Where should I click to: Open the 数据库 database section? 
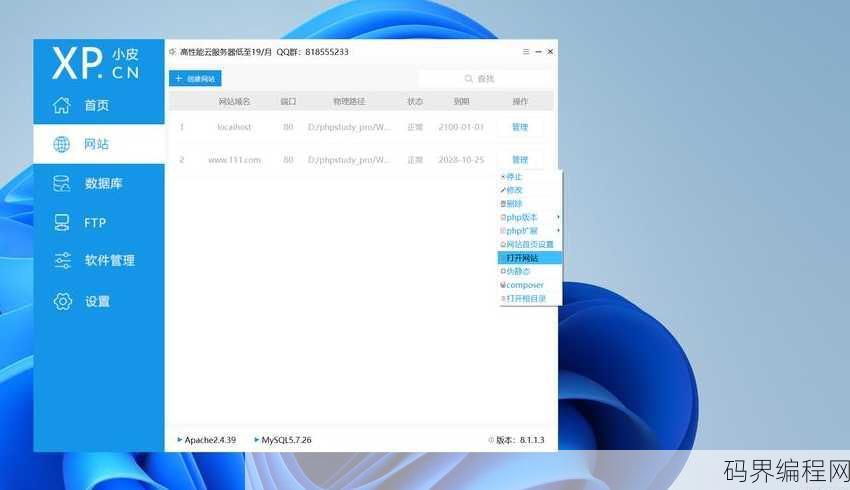99,184
